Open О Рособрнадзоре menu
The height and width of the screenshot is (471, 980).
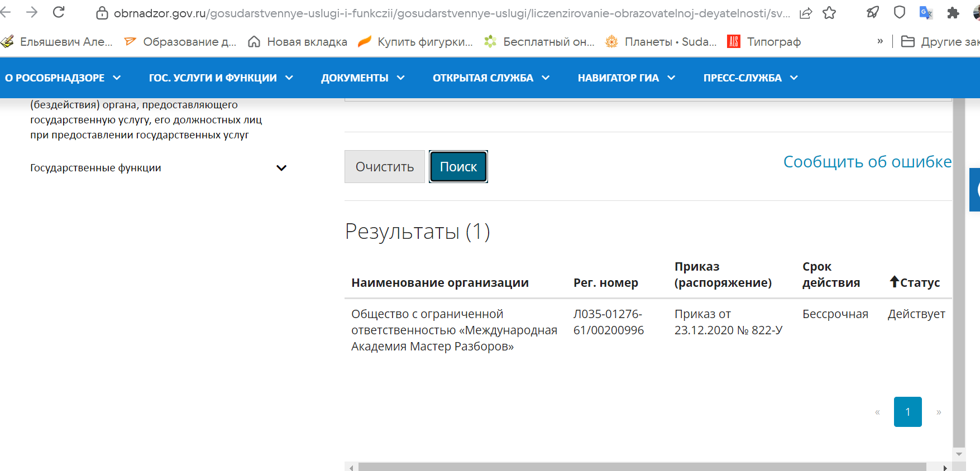point(63,78)
